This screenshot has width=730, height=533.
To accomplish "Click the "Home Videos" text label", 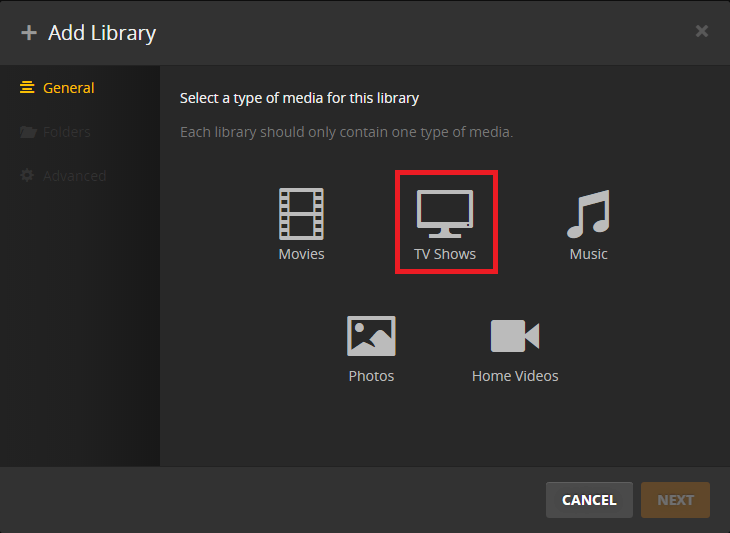I will 515,376.
